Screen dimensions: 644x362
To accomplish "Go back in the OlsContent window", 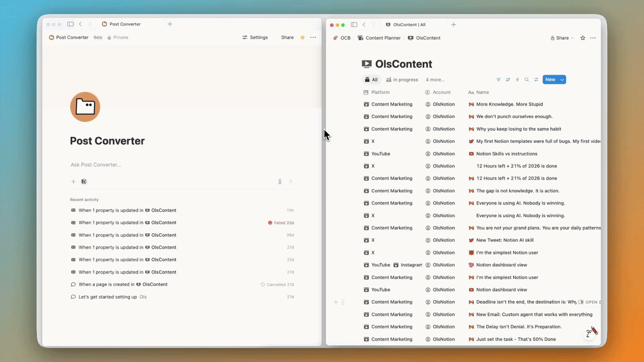I will click(x=364, y=25).
